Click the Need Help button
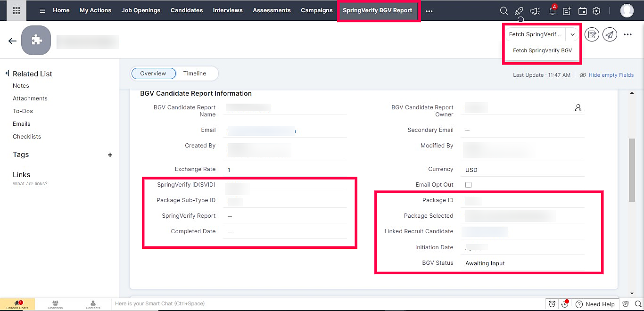The height and width of the screenshot is (311, 644). [595, 304]
